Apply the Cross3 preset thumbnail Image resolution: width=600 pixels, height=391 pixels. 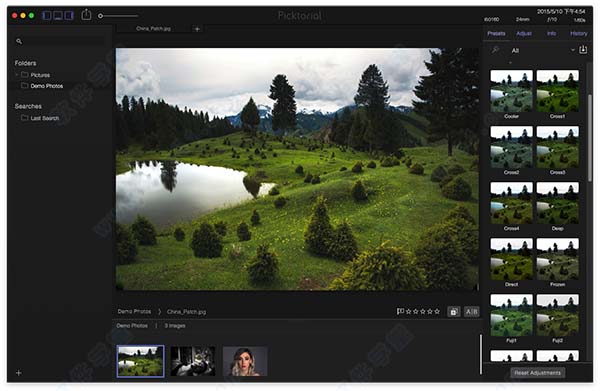click(558, 147)
